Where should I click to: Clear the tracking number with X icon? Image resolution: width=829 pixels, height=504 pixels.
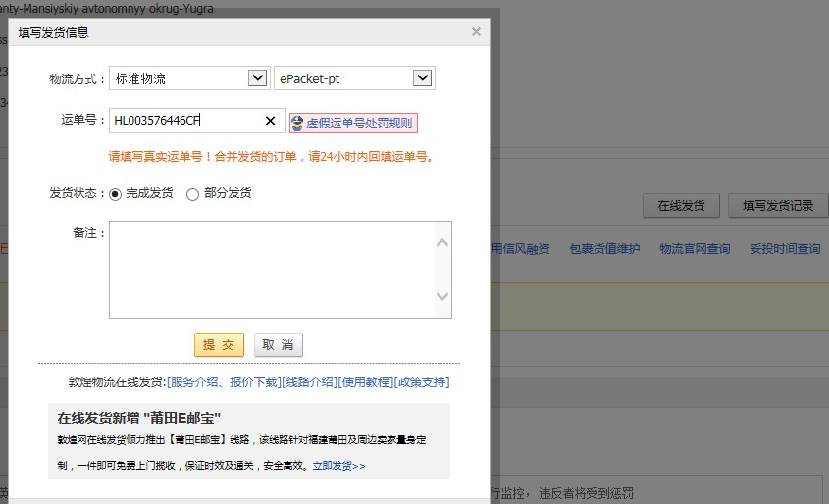click(271, 121)
